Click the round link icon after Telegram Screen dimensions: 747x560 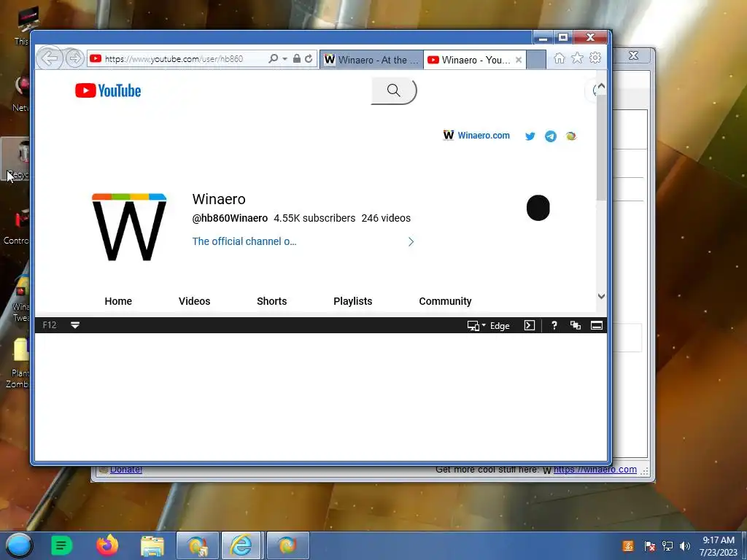click(x=570, y=136)
